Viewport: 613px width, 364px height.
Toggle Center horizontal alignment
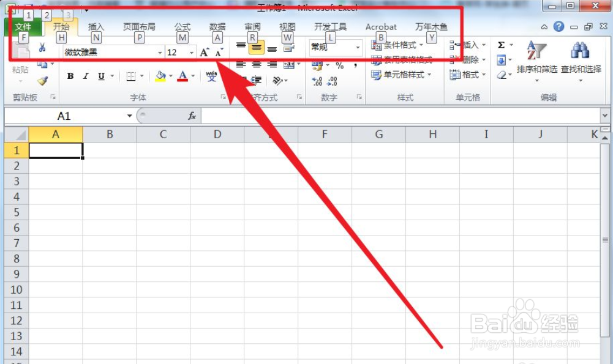pos(257,64)
